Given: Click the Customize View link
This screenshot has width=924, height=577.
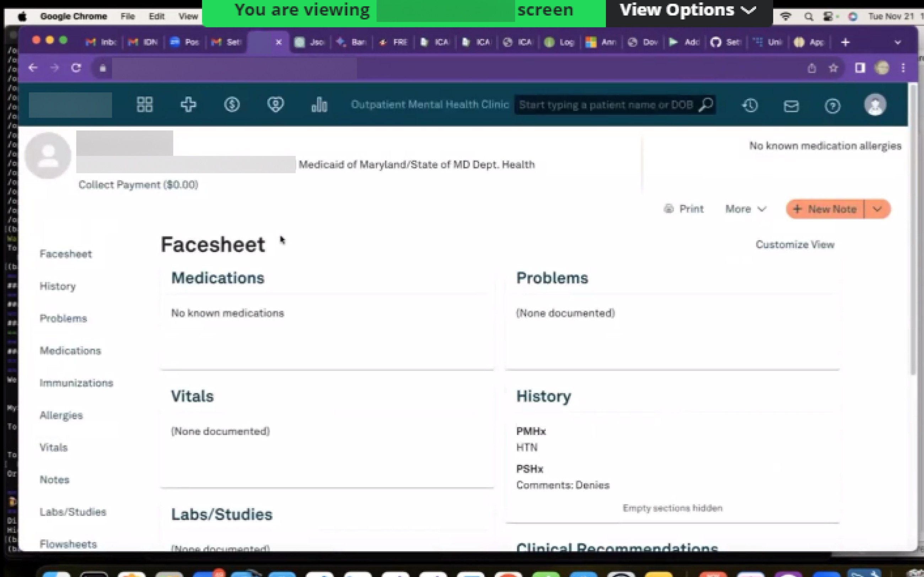Looking at the screenshot, I should click(795, 244).
